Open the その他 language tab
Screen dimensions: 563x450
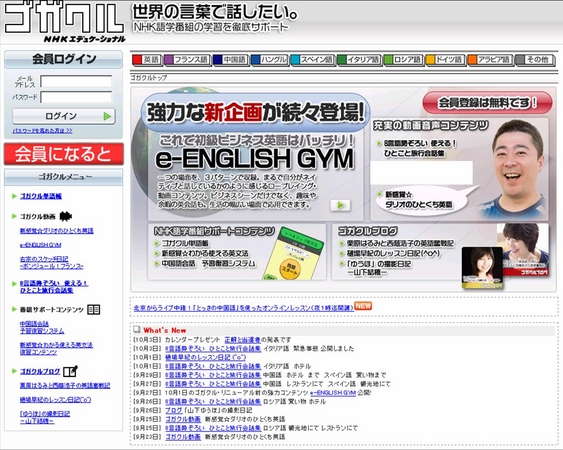coord(535,60)
